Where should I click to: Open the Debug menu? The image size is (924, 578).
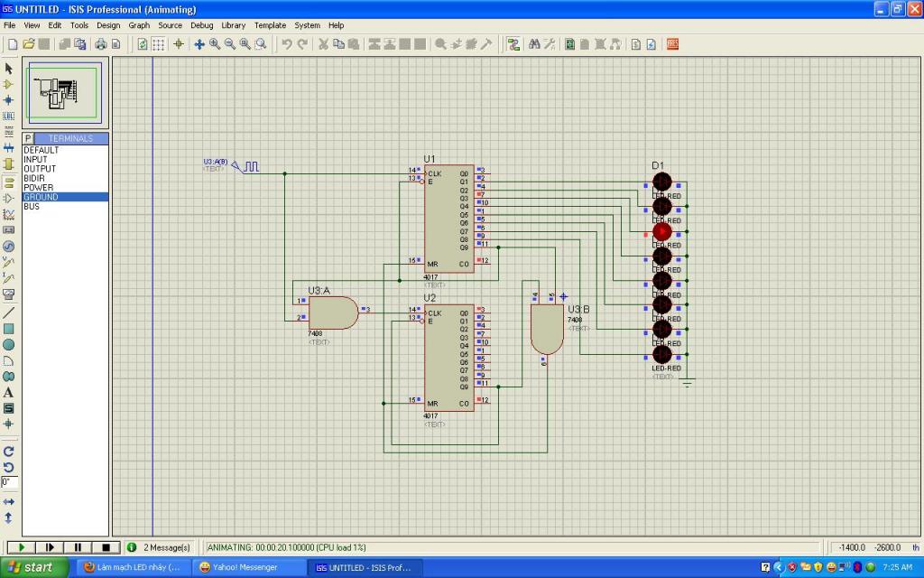[201, 25]
